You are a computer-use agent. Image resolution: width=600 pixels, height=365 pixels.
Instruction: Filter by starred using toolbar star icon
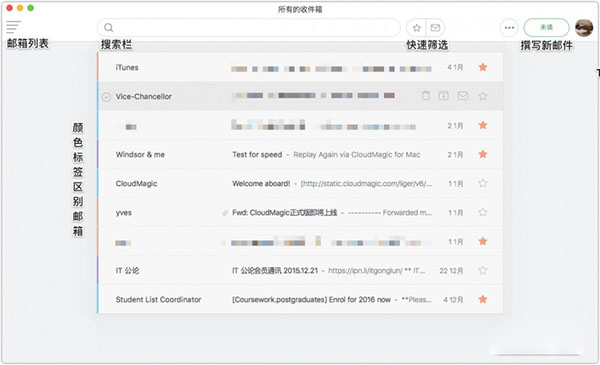417,28
